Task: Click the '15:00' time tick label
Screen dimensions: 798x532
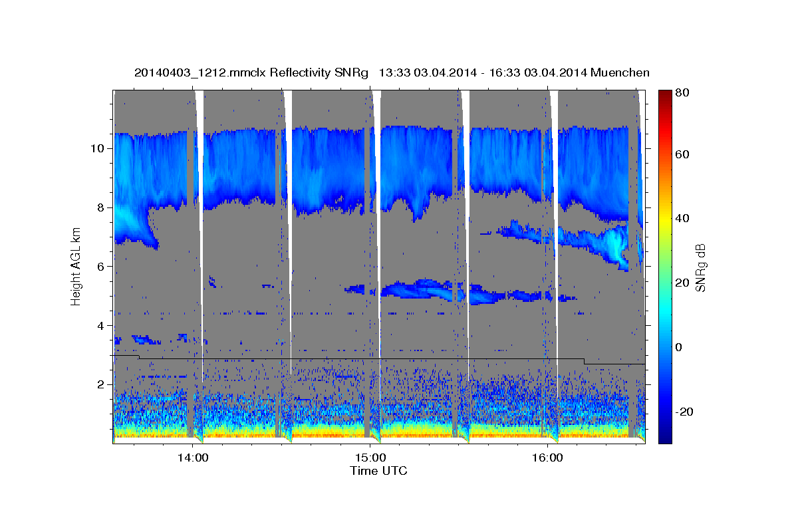Action: [x=370, y=458]
